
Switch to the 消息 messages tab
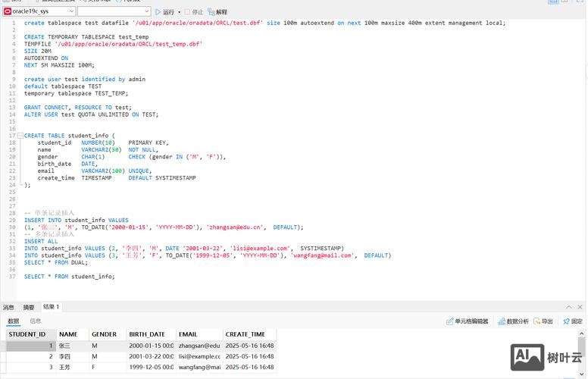(8, 307)
